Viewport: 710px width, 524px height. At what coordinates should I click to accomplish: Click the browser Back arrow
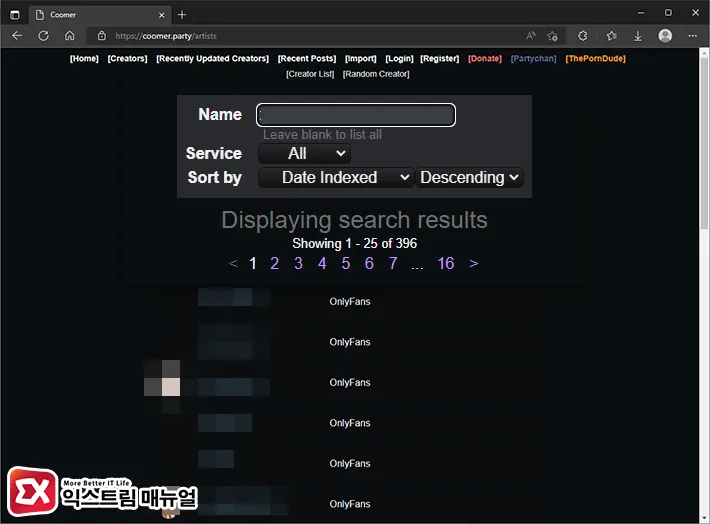[17, 35]
